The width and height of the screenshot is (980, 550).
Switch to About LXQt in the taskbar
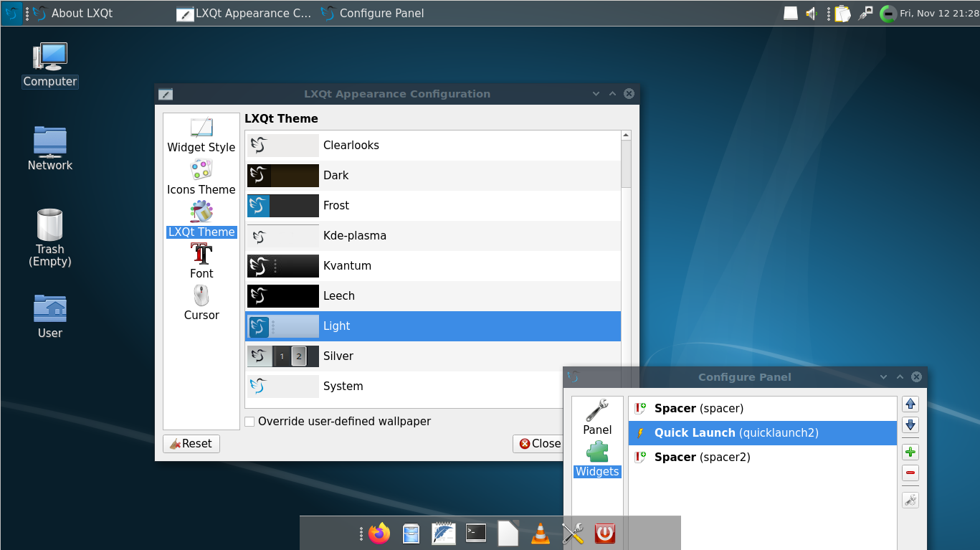[x=72, y=13]
